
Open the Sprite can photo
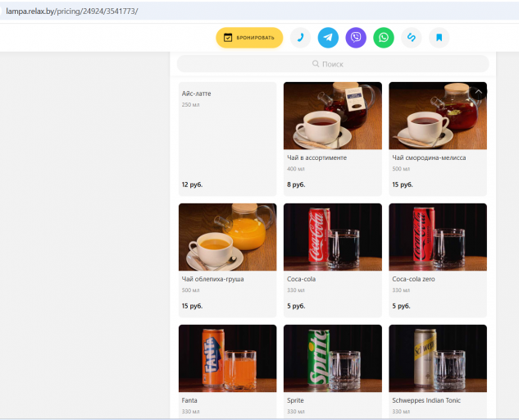(x=333, y=358)
